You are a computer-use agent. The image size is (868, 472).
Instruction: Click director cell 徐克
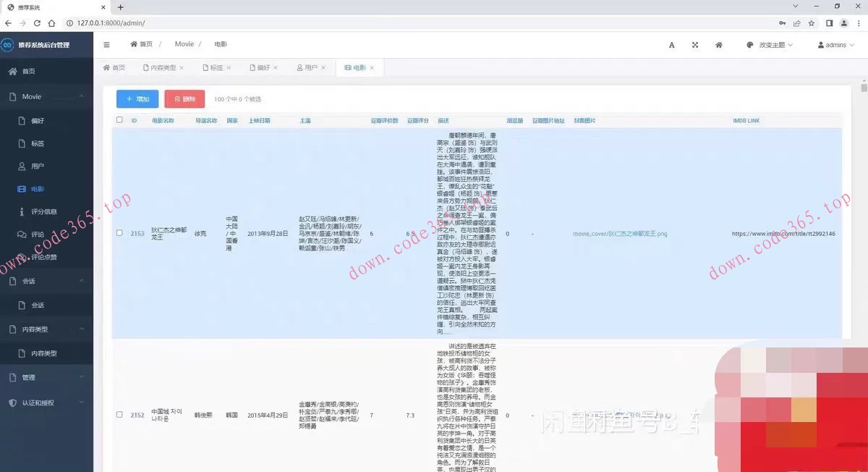tap(200, 234)
